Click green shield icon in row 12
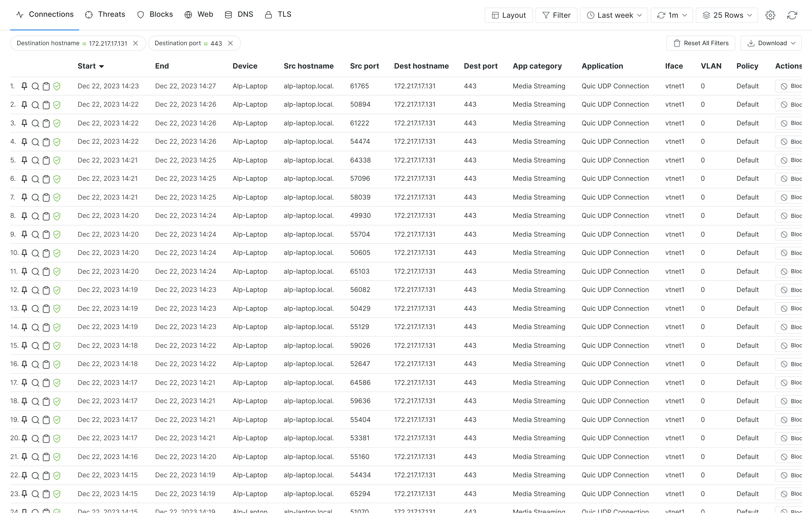 (57, 290)
